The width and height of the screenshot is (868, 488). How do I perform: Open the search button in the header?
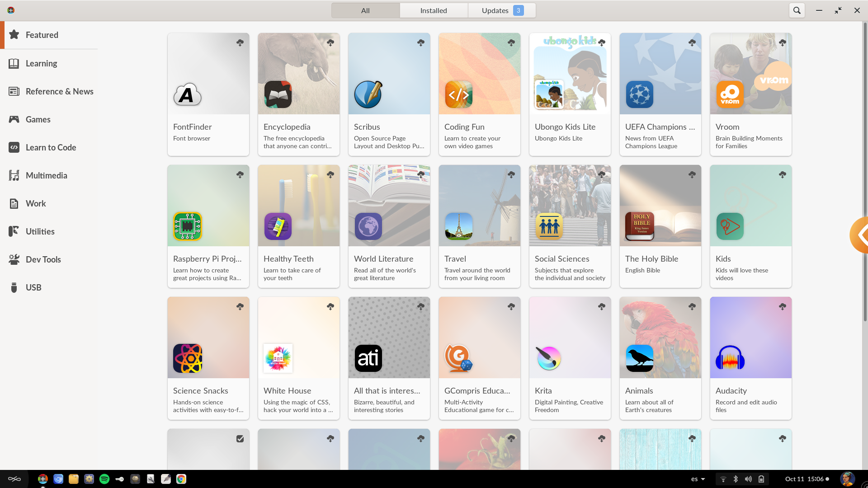[x=797, y=10]
